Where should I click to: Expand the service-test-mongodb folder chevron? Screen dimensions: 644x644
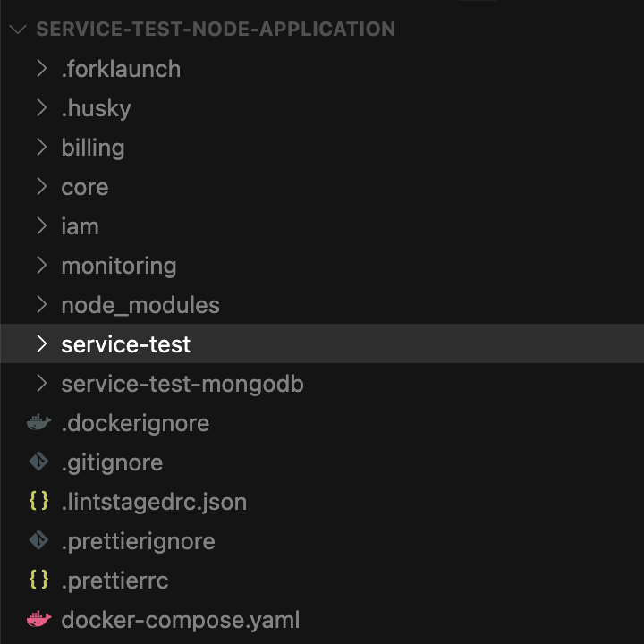coord(41,384)
